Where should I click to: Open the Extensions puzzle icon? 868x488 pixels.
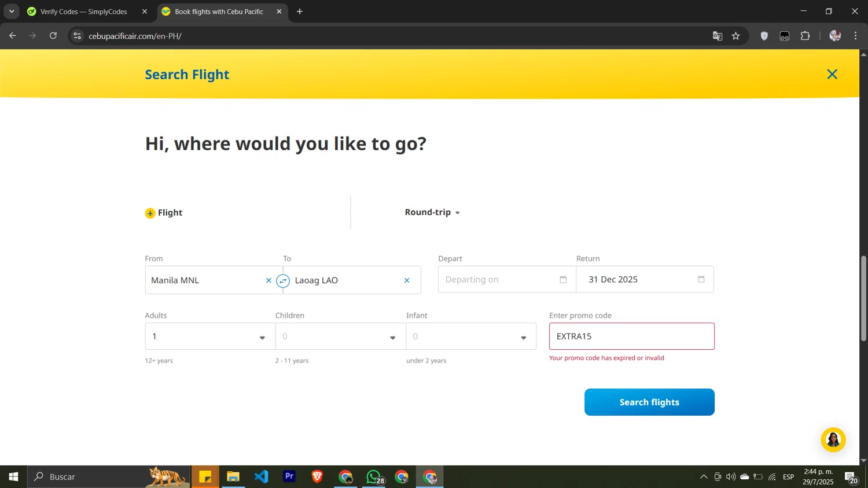coord(806,36)
